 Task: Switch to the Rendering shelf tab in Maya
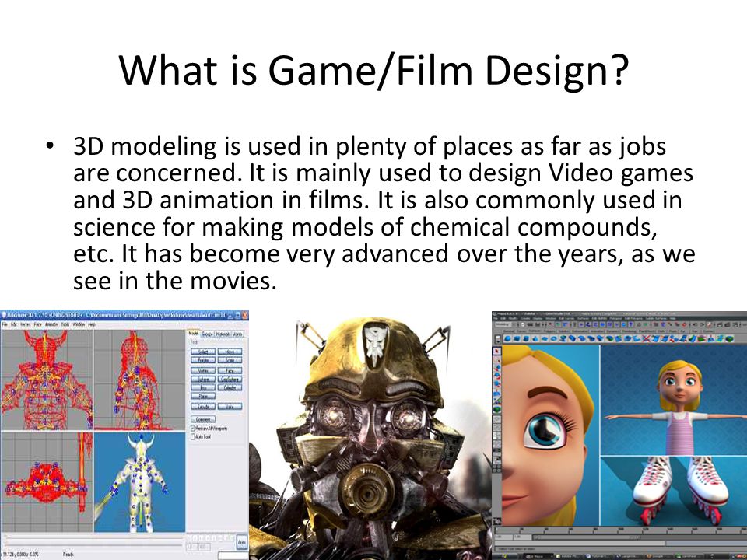pos(628,331)
